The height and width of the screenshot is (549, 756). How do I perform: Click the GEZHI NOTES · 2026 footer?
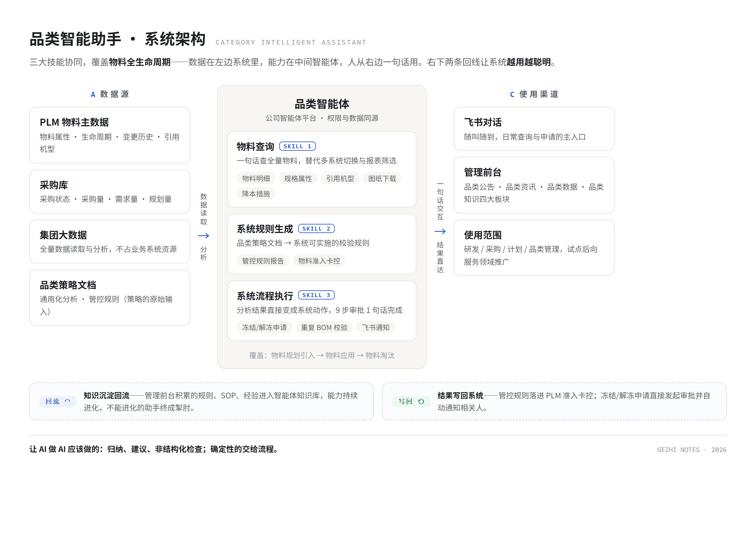pos(692,450)
